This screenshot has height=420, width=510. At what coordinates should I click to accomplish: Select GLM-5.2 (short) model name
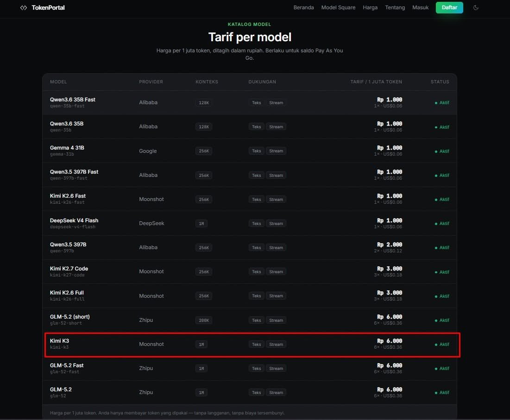[x=69, y=317]
